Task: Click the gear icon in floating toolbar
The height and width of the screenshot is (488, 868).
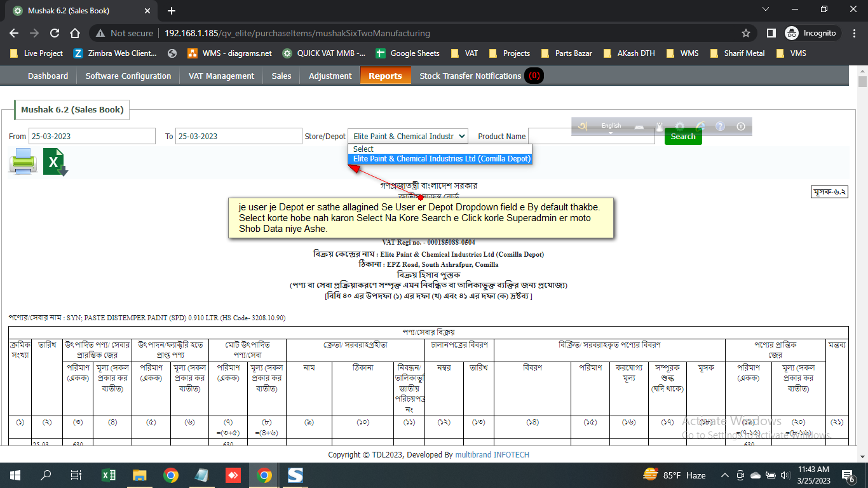Action: (680, 126)
